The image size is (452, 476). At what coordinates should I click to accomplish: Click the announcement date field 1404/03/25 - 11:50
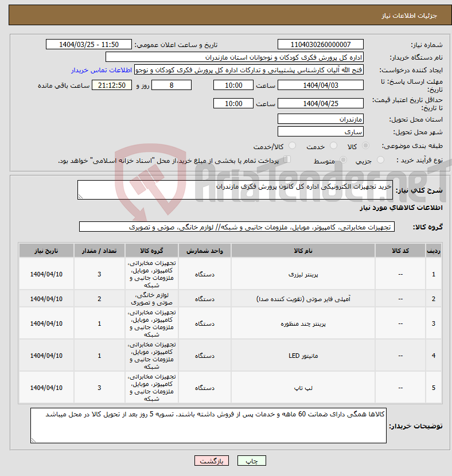pos(89,44)
